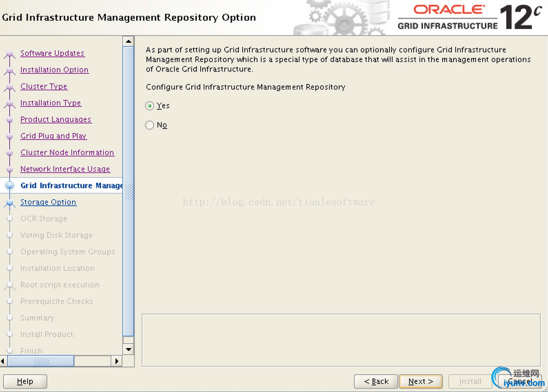
Task: Click the horizontal scrollbar right arrow
Action: pyautogui.click(x=117, y=361)
